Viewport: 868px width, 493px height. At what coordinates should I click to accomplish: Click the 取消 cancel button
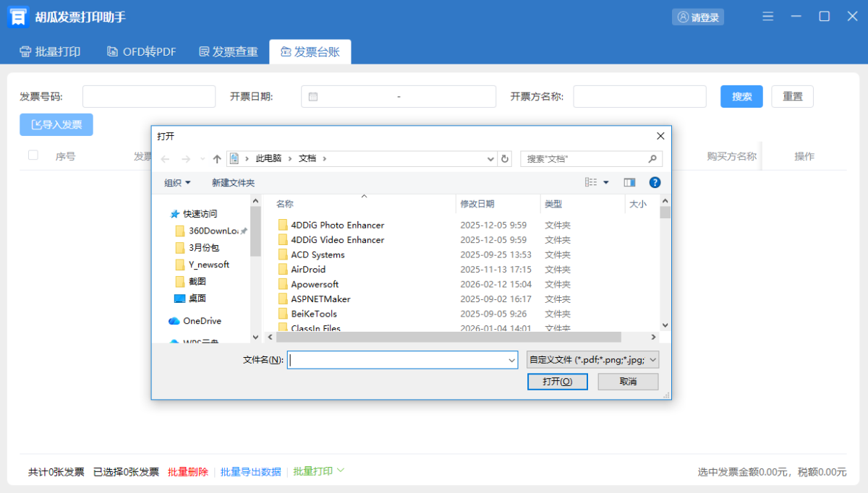point(628,382)
